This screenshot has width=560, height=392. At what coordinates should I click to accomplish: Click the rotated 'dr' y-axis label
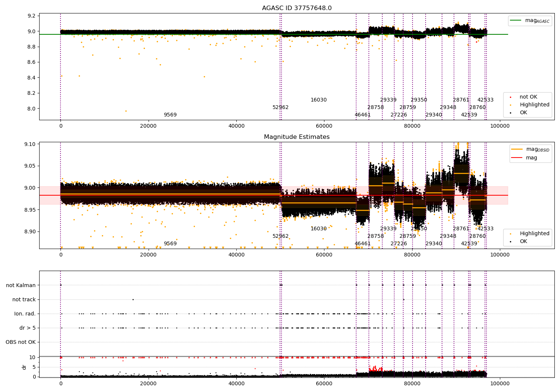tap(24, 367)
